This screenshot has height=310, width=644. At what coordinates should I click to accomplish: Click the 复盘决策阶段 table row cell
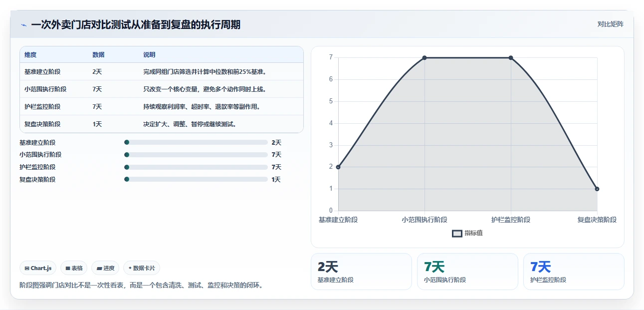pos(42,124)
